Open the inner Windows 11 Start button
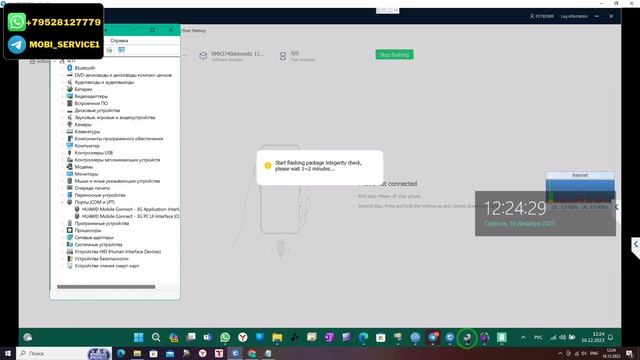This screenshot has width=640, height=360. [139, 337]
